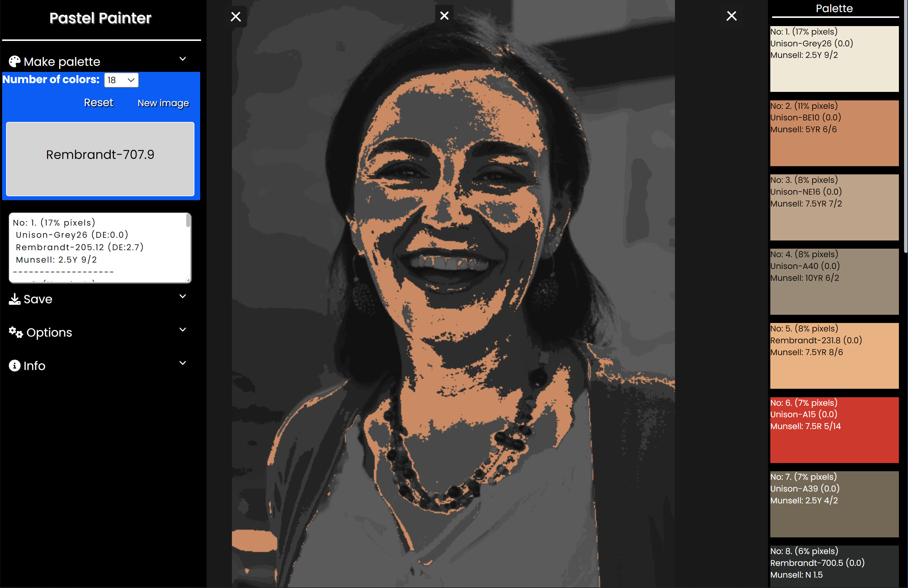Collapse the Make palette section chevron
908x588 pixels.
point(183,59)
